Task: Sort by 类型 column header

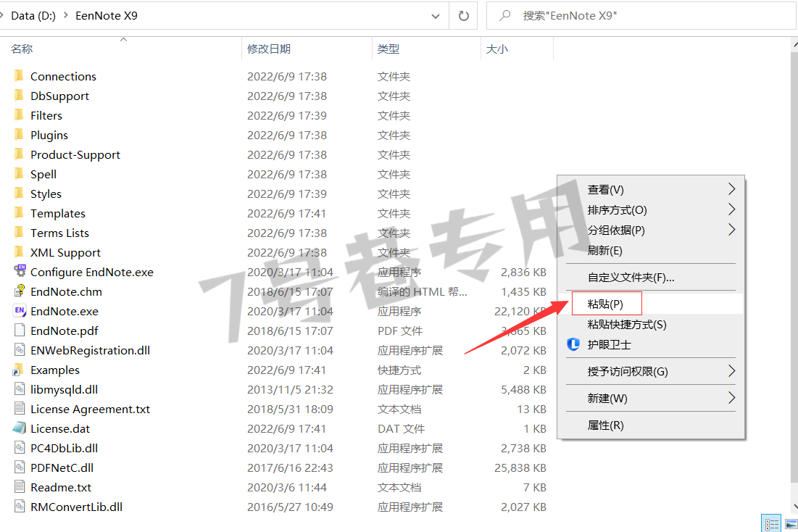Action: 388,49
